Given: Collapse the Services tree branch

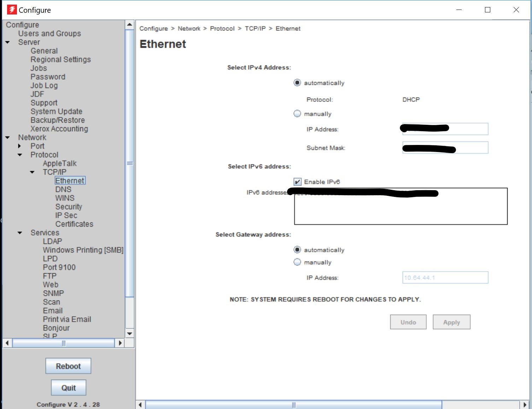Looking at the screenshot, I should (19, 233).
